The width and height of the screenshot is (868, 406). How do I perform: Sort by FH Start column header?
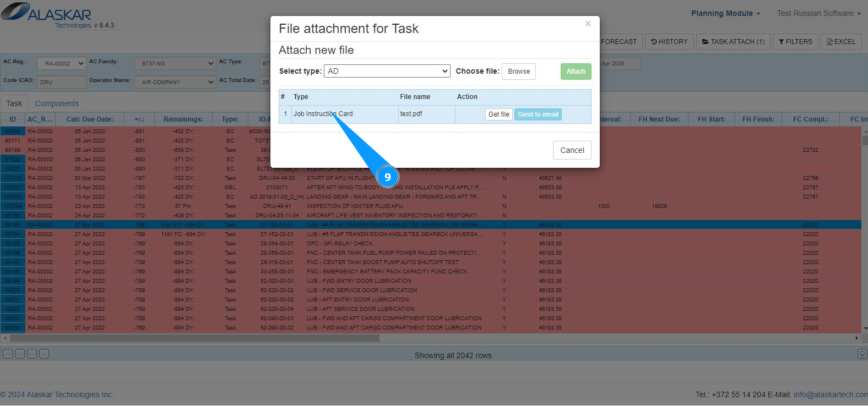click(712, 119)
